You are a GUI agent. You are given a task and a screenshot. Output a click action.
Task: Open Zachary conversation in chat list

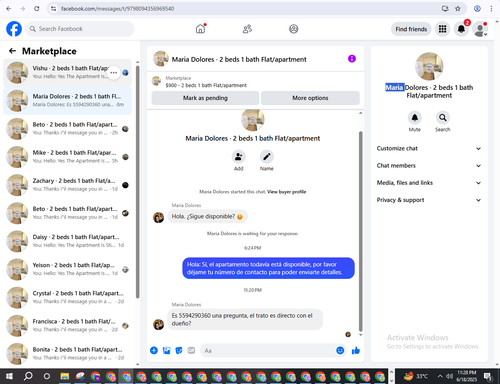67,185
